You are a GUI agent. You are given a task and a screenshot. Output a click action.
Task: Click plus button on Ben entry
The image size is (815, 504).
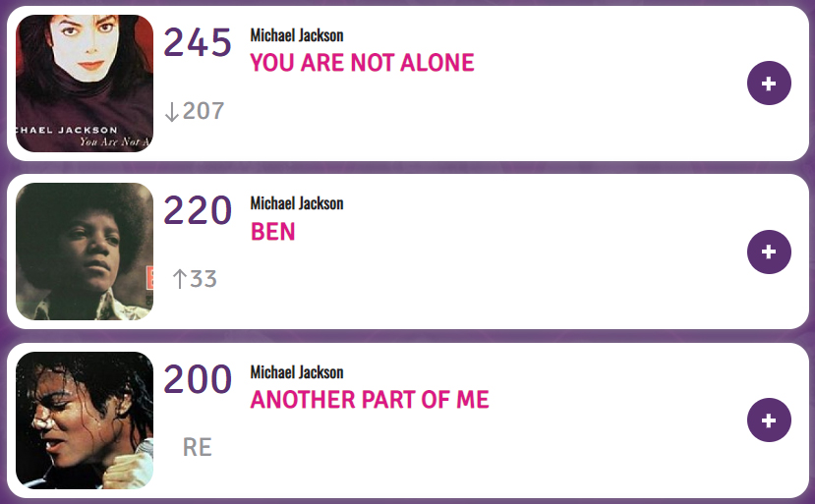pyautogui.click(x=769, y=252)
